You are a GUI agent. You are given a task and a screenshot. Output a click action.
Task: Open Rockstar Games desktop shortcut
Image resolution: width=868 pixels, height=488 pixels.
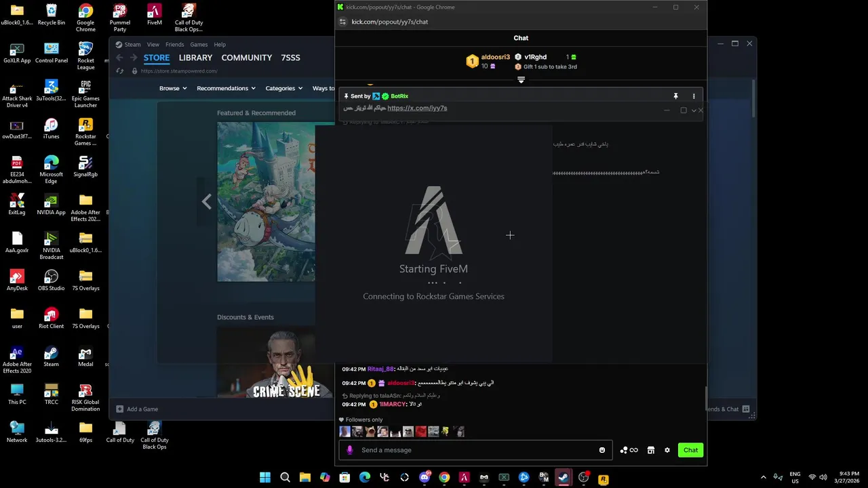tap(85, 131)
